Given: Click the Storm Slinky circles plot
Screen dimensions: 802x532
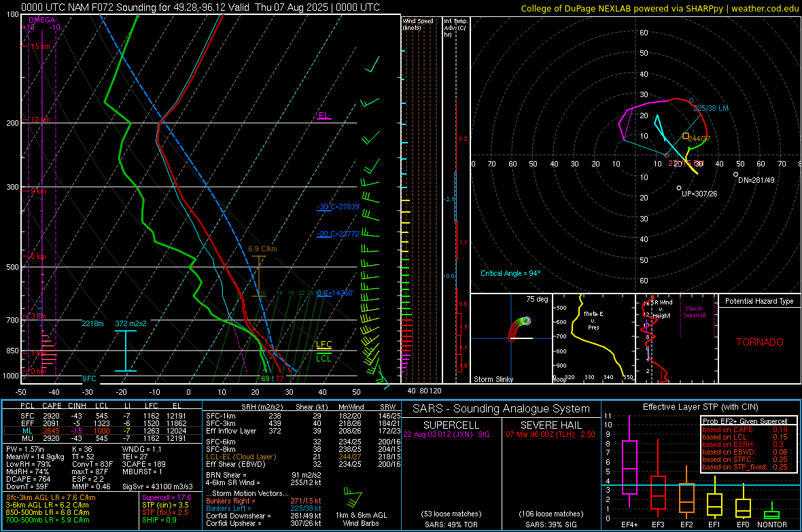Looking at the screenshot, I should (519, 328).
